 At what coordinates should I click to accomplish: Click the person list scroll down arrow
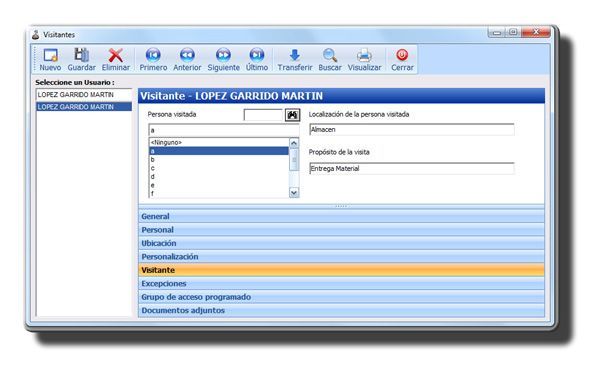(294, 192)
